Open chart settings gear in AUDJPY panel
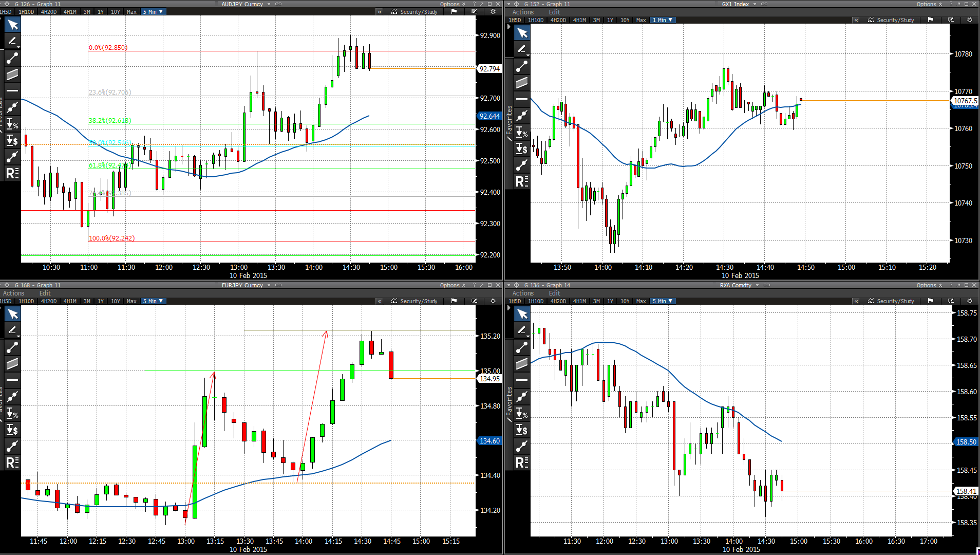 click(x=493, y=12)
